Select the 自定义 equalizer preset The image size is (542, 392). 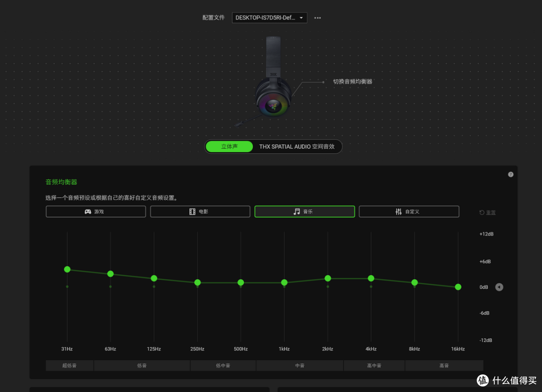coord(409,211)
